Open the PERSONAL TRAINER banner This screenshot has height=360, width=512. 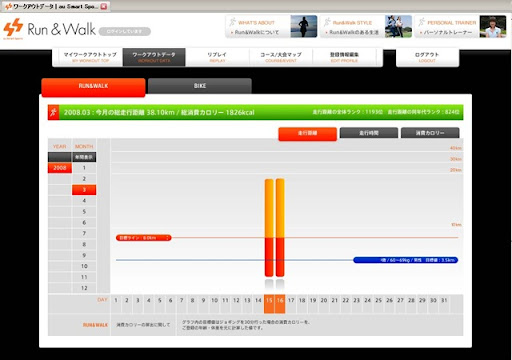coord(461,26)
